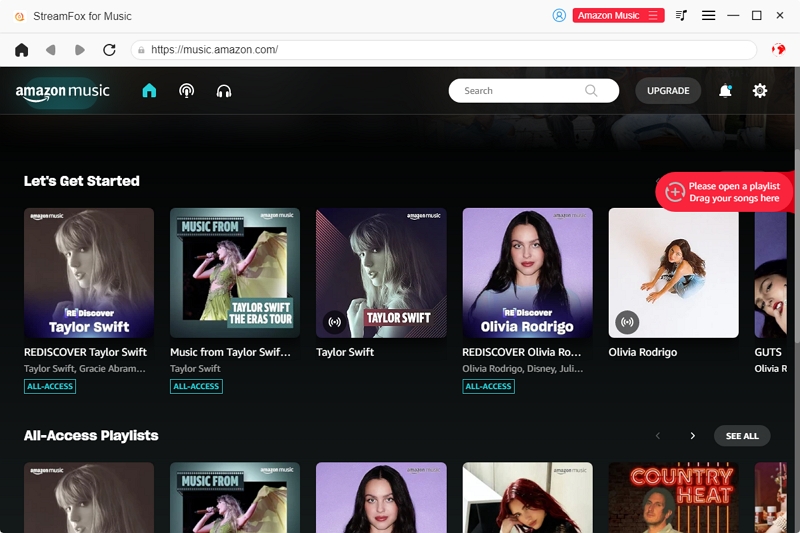Click 'Taylor Swift, Gracie Abram...' artist text
The width and height of the screenshot is (800, 533).
[x=85, y=368]
